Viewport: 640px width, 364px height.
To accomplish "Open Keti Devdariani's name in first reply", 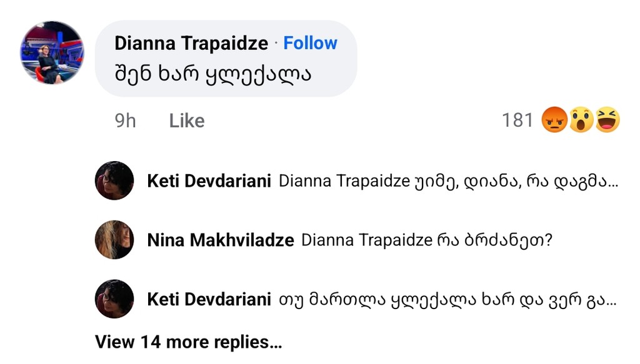I will (x=209, y=181).
